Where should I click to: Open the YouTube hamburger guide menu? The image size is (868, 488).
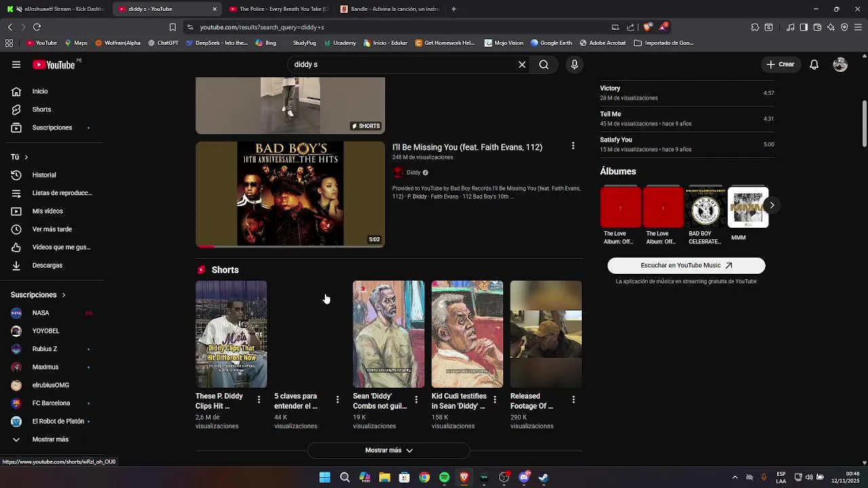16,64
